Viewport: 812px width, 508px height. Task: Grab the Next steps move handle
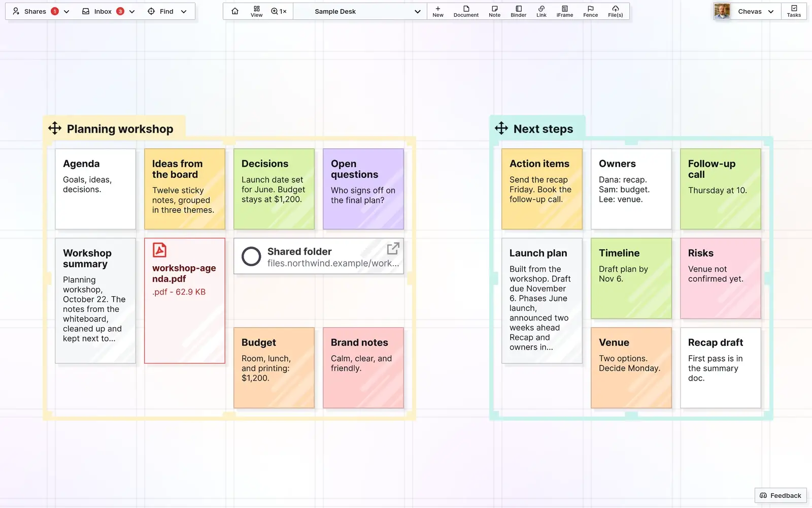[501, 129]
